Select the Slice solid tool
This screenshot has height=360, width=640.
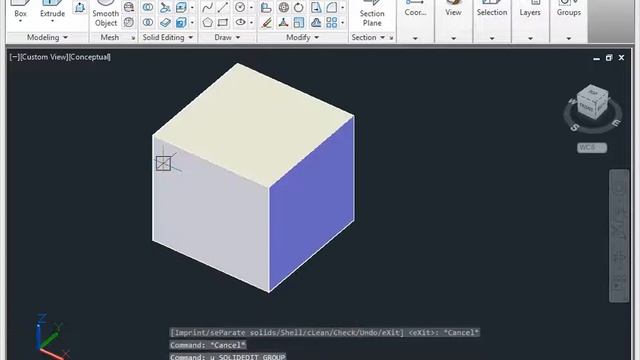[x=165, y=7]
